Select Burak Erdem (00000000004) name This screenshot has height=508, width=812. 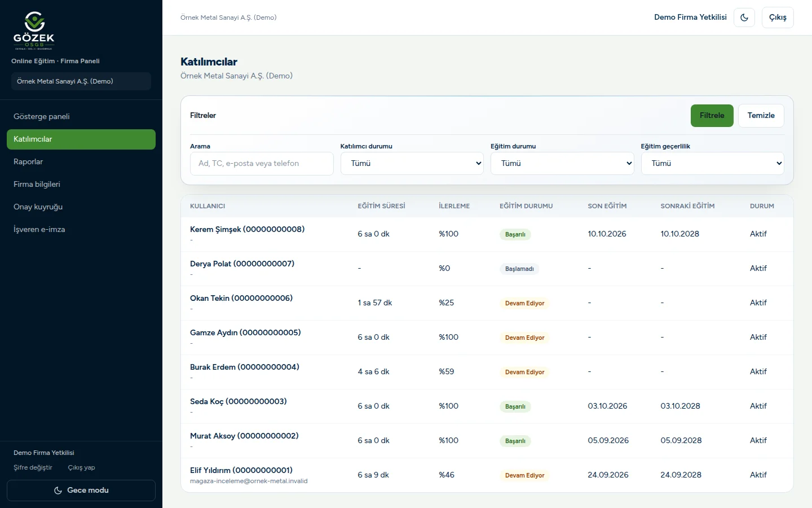coord(245,367)
